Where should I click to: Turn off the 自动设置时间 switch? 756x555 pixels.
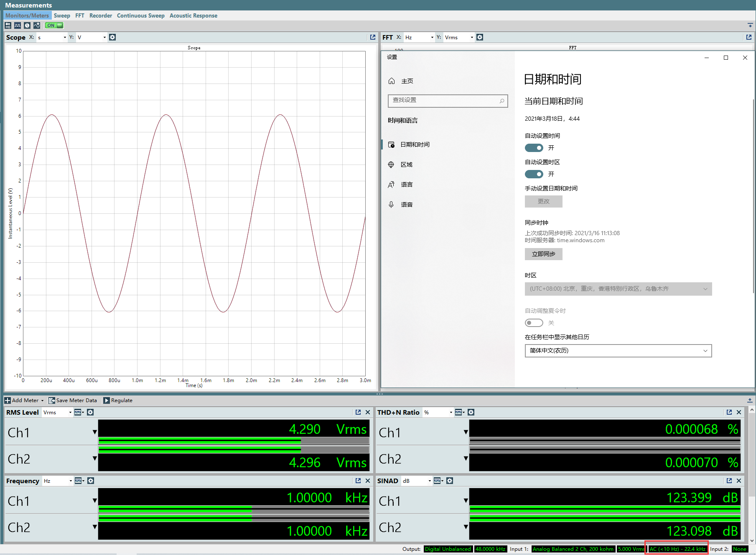[534, 148]
